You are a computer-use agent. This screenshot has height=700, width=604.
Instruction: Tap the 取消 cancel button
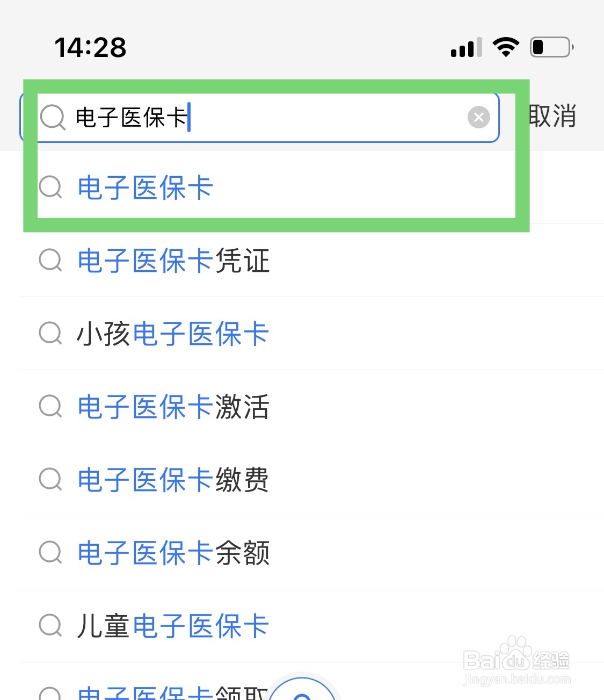click(x=552, y=117)
